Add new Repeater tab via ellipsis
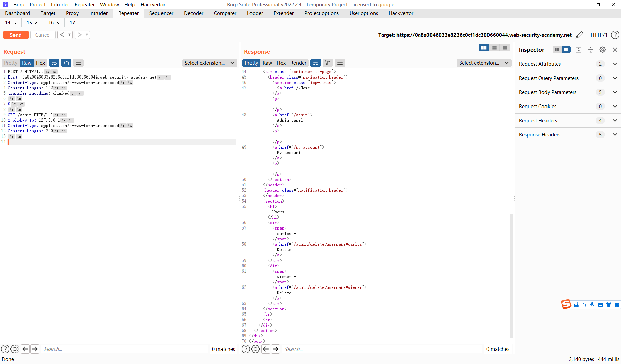The width and height of the screenshot is (621, 364). pyautogui.click(x=93, y=23)
